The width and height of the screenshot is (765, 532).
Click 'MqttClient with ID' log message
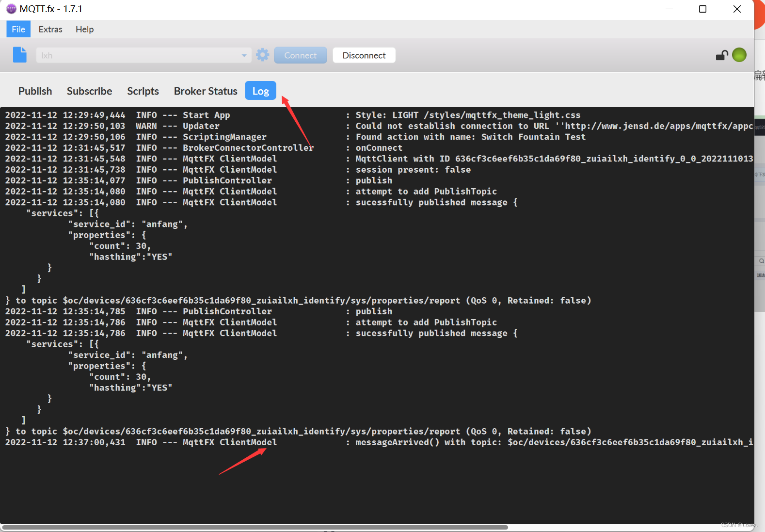click(x=554, y=159)
